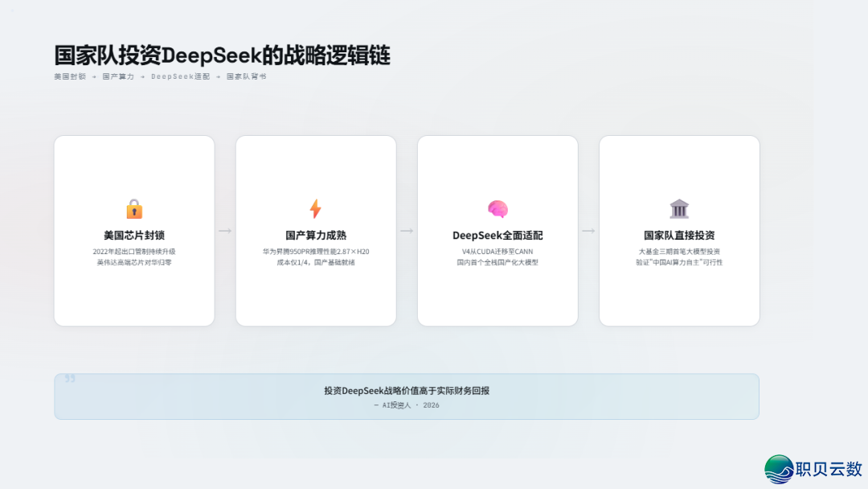Click the line 验证"中国AI算力自主"可行性
This screenshot has height=489, width=868.
coord(679,262)
